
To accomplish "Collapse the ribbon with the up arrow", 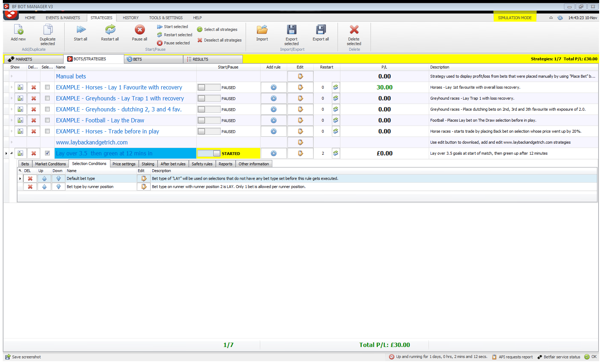I will pyautogui.click(x=551, y=18).
